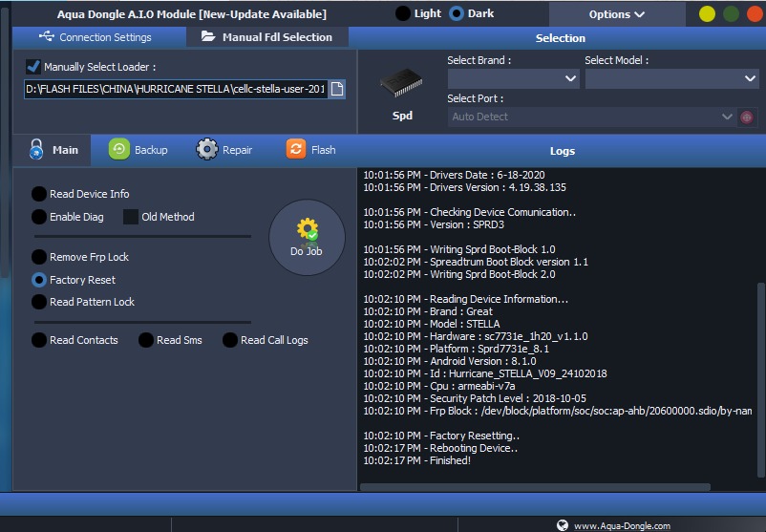Viewport: 766px width, 532px height.
Task: Switch to Manual Fdl Selection tab
Action: click(267, 37)
